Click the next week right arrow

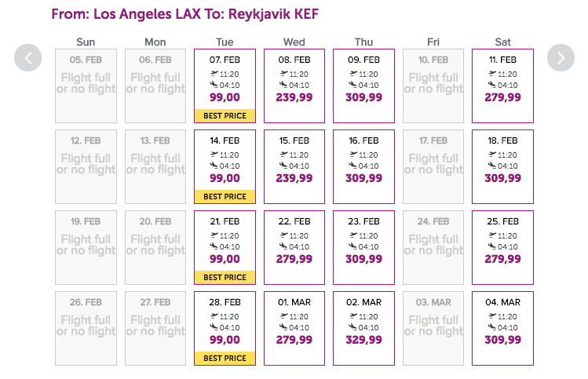(561, 57)
